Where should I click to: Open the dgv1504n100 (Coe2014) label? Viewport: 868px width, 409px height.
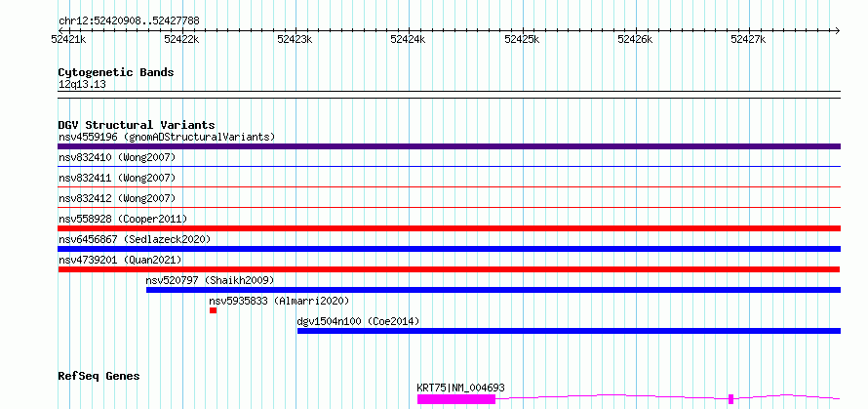358,321
